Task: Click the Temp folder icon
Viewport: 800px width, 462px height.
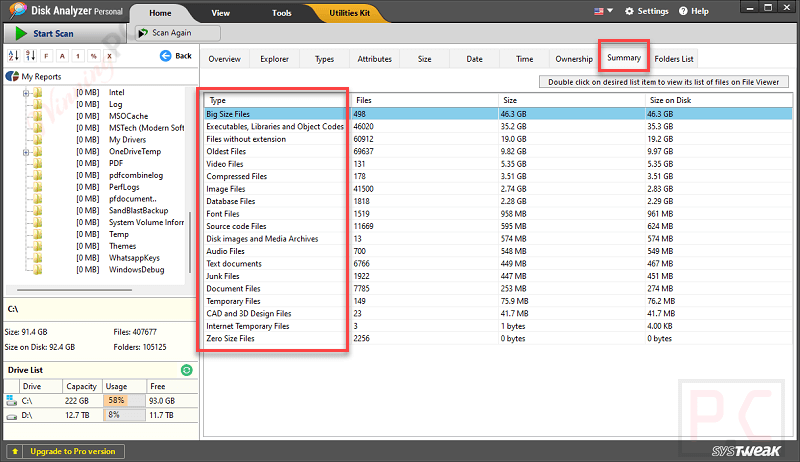Action: tap(38, 234)
